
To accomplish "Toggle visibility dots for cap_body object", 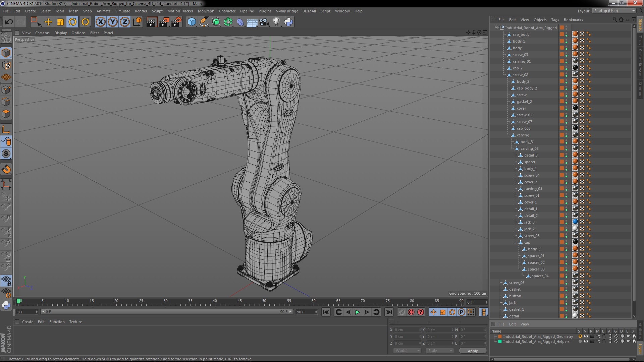I will tap(567, 34).
